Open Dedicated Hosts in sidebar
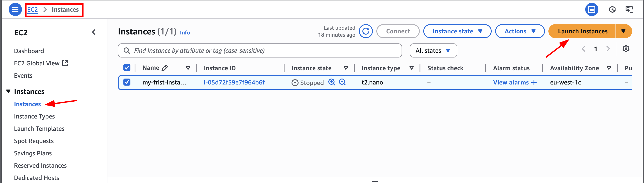The width and height of the screenshot is (644, 183). [37, 178]
